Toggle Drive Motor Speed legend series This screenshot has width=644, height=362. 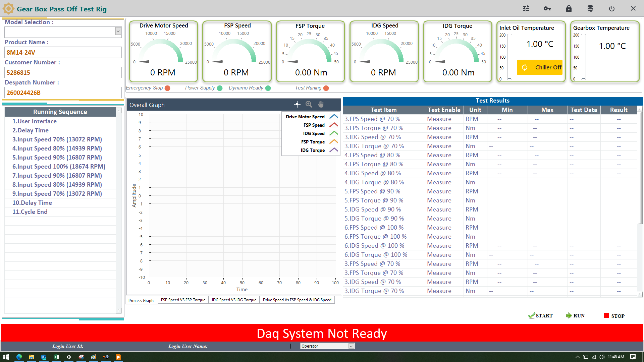pyautogui.click(x=305, y=117)
